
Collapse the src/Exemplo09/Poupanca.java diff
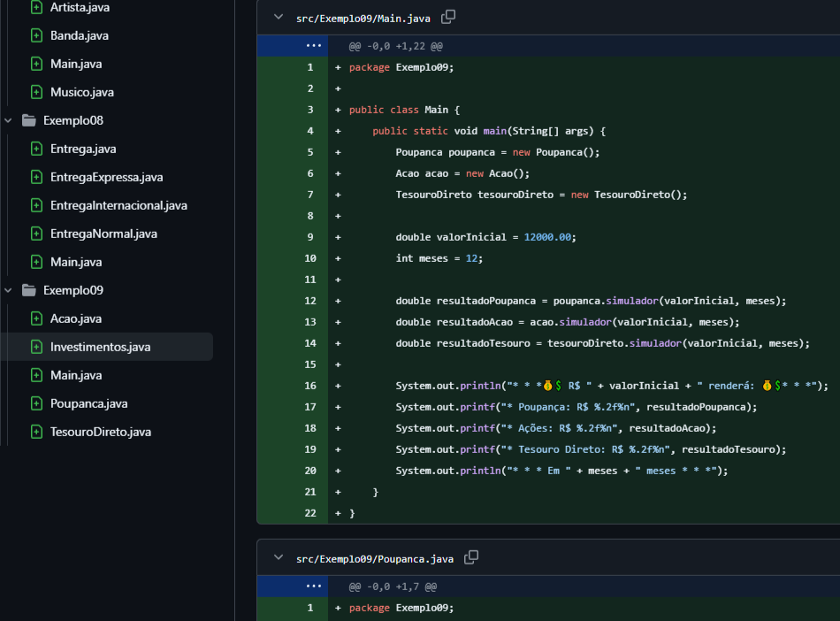pyautogui.click(x=278, y=558)
